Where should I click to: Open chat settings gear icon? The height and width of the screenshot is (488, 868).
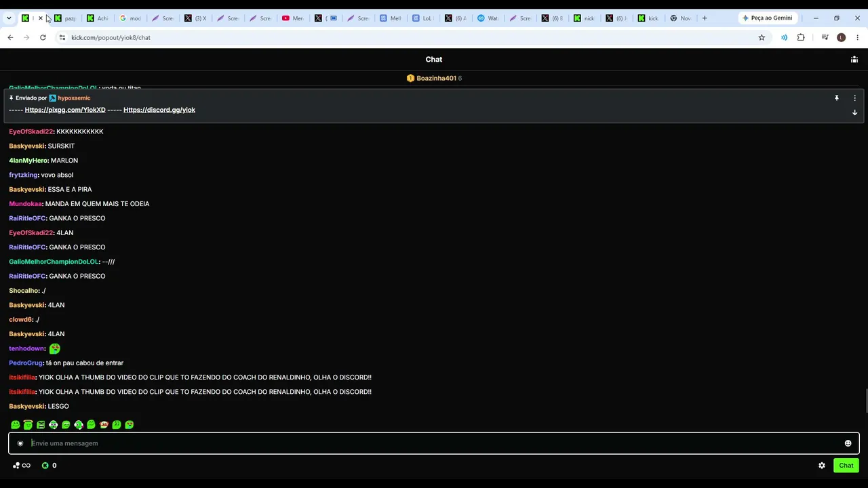822,466
